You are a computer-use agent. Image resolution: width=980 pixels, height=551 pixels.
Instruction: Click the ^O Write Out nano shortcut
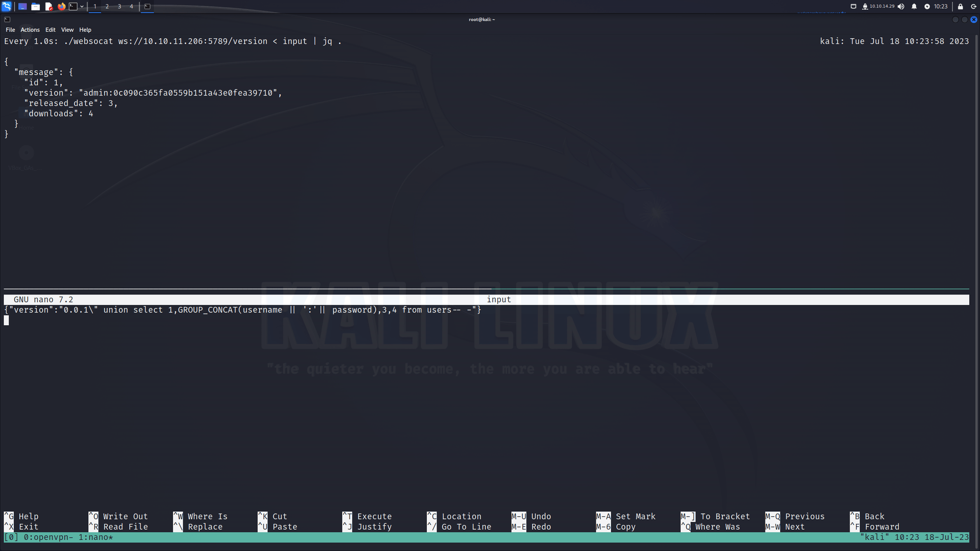118,517
